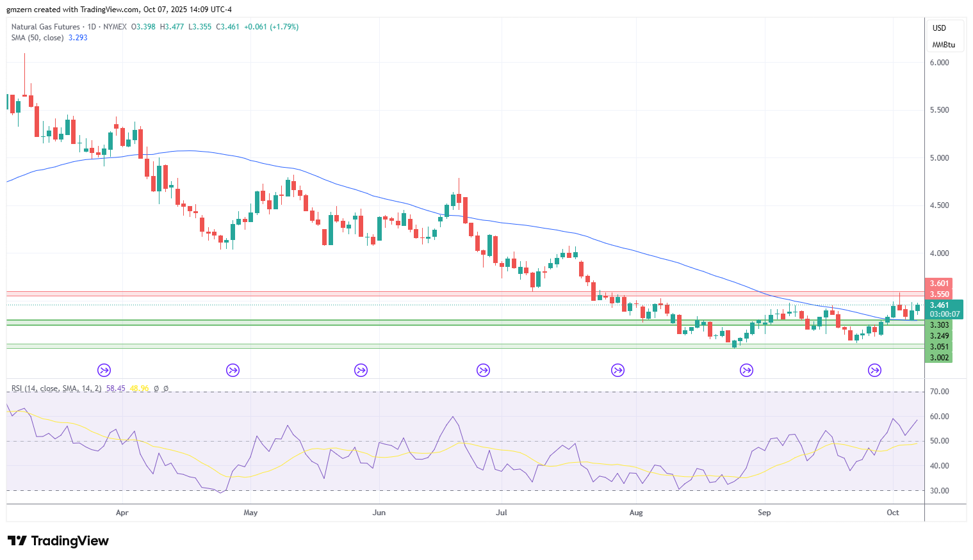Click the 3.303 green price level label
The height and width of the screenshot is (560, 973).
pyautogui.click(x=939, y=325)
